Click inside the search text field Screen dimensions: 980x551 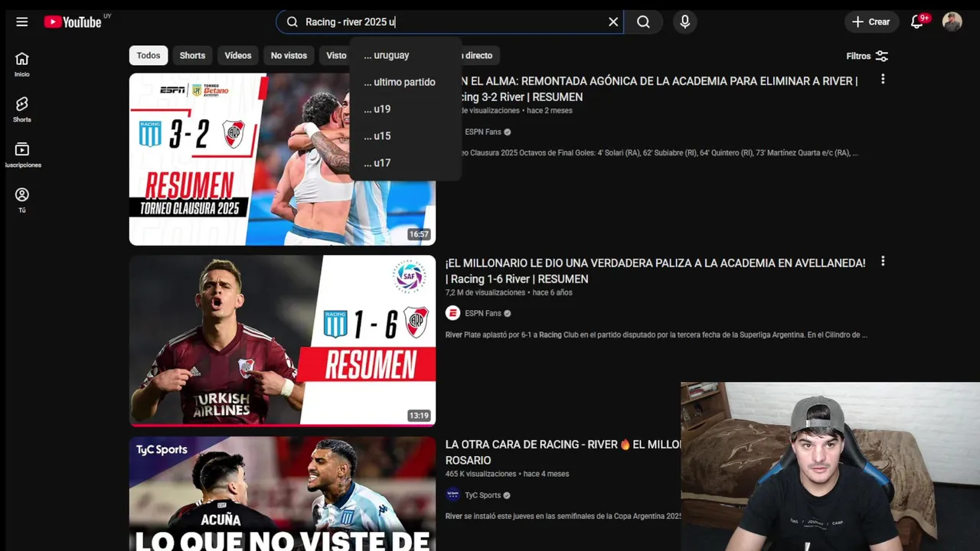pos(452,22)
